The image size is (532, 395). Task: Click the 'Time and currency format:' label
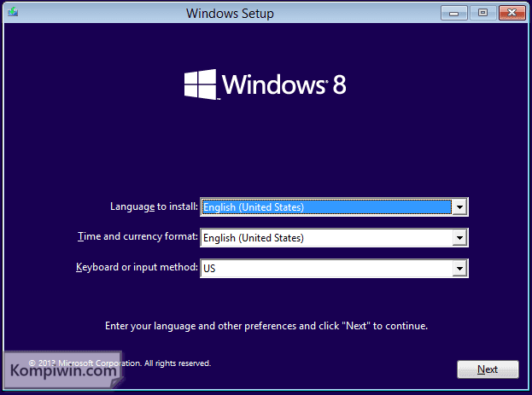tap(137, 236)
